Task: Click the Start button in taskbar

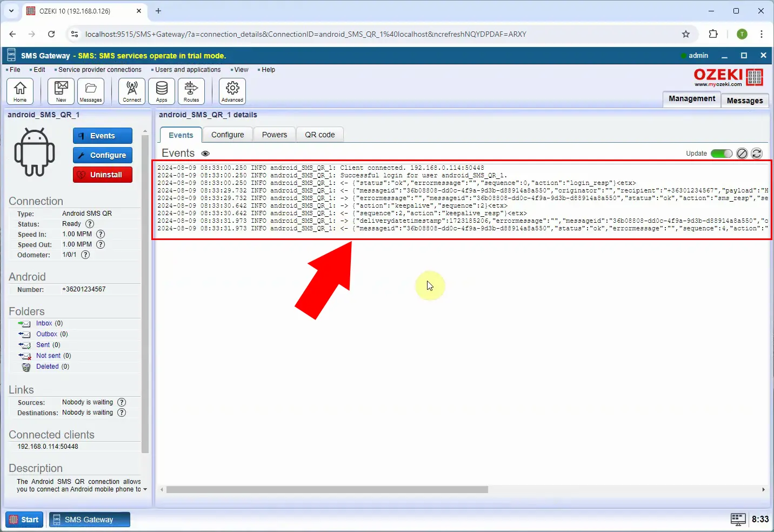Action: pyautogui.click(x=24, y=520)
